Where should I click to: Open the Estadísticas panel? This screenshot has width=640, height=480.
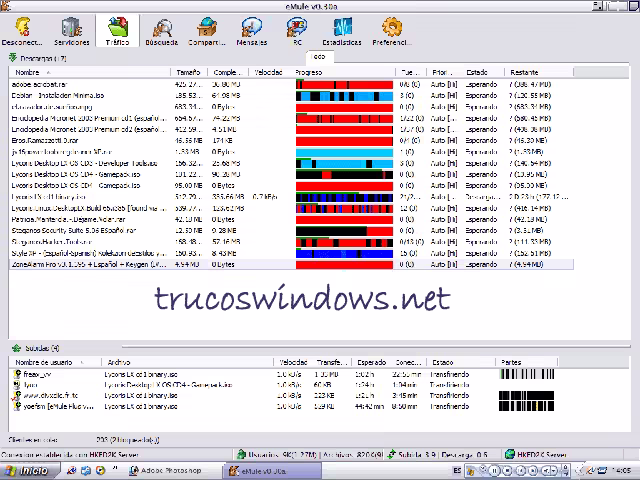pyautogui.click(x=342, y=31)
